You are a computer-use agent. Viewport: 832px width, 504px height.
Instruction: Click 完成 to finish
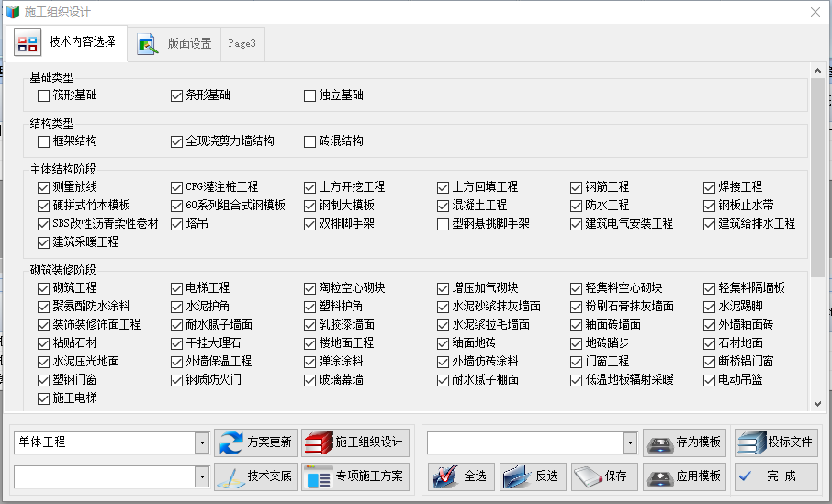tap(777, 476)
